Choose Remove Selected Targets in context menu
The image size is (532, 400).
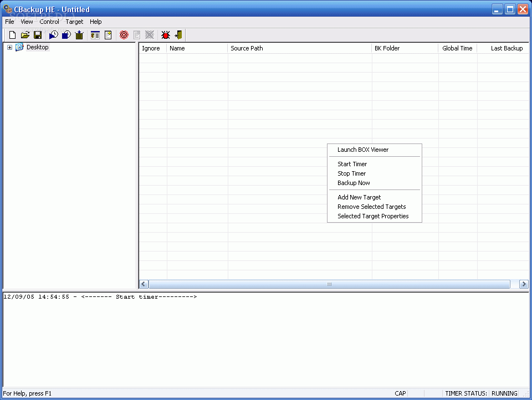pyautogui.click(x=375, y=207)
